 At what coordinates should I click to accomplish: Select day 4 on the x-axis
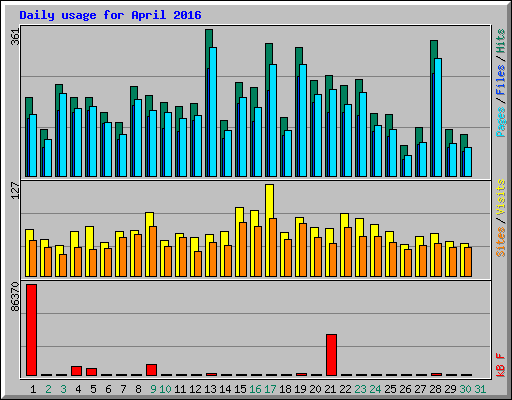78,389
